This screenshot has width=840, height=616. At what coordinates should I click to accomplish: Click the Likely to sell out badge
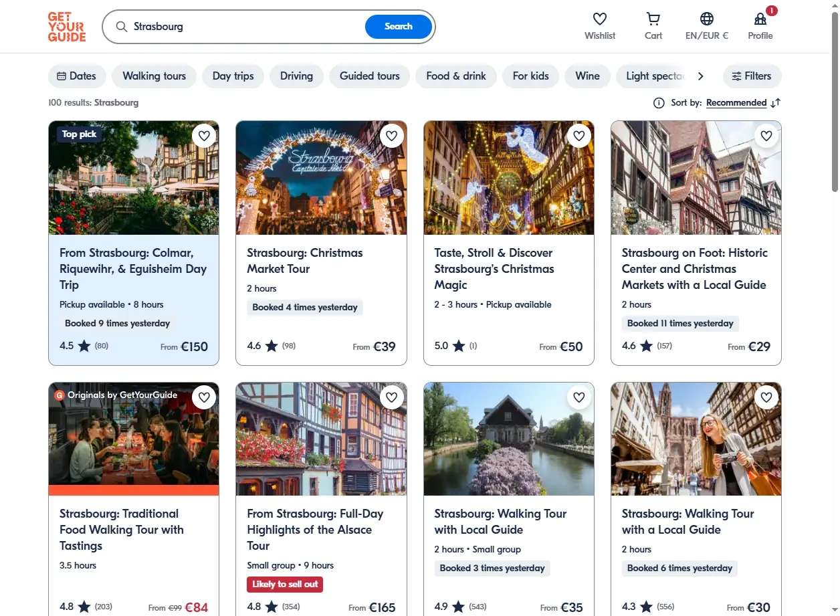[x=285, y=584]
